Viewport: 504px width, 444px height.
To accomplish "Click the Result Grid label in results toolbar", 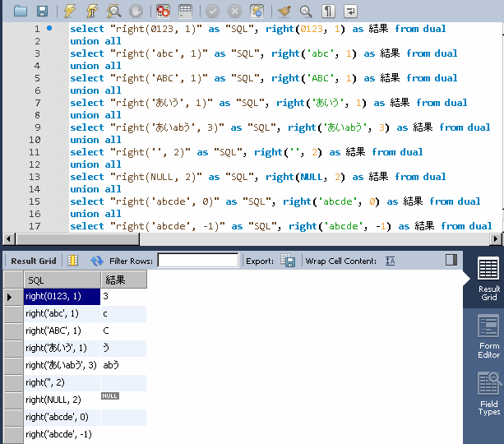I will click(34, 261).
